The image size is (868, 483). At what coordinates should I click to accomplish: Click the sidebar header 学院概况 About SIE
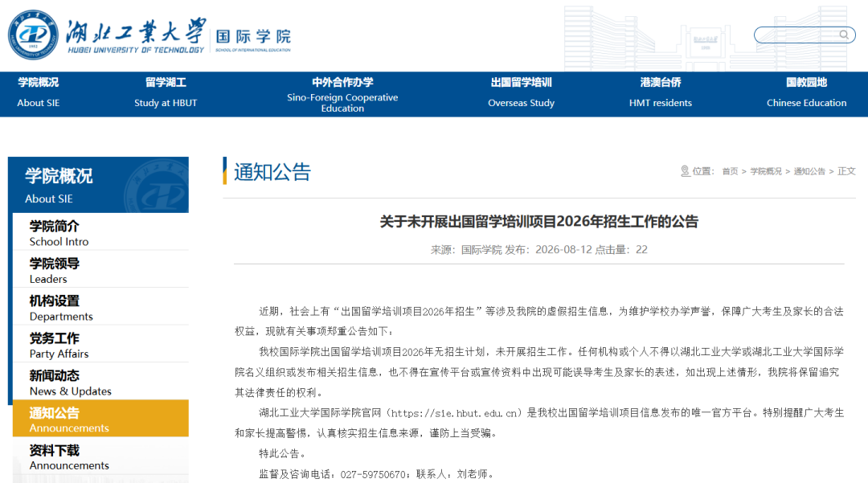tap(98, 185)
